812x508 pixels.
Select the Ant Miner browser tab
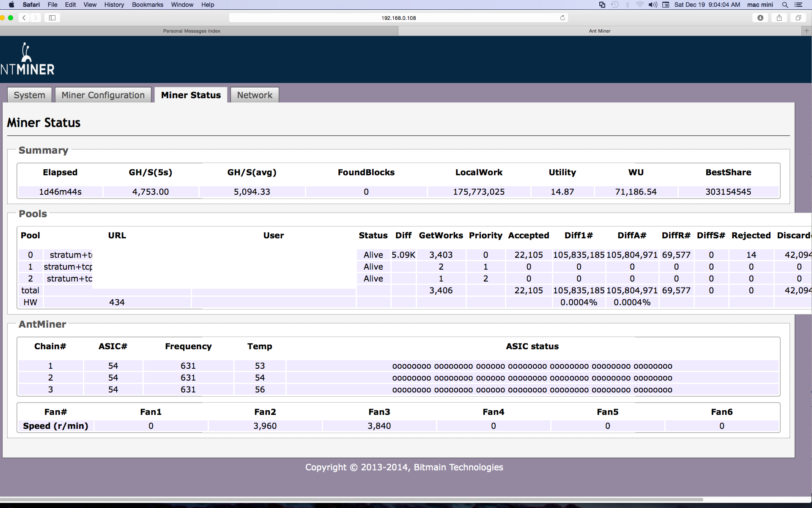click(x=600, y=31)
